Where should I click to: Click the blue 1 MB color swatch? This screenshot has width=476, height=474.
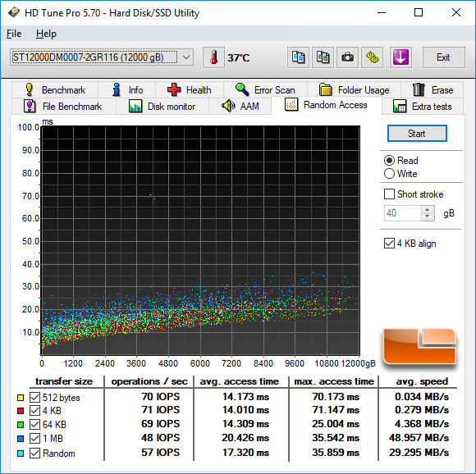(21, 439)
